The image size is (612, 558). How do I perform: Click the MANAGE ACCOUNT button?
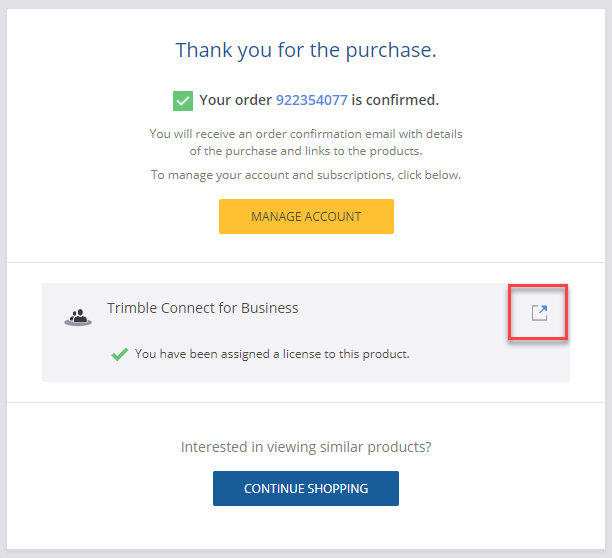pyautogui.click(x=306, y=216)
